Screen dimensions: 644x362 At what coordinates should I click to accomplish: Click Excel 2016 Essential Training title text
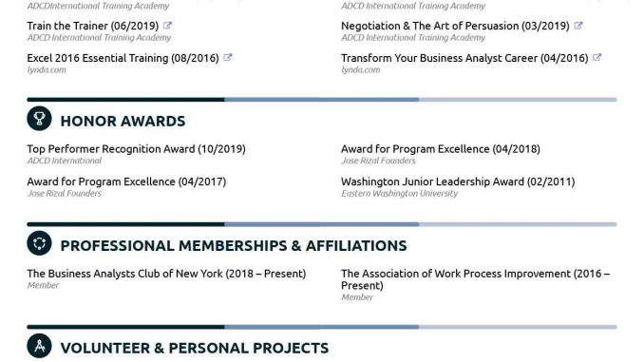(123, 58)
